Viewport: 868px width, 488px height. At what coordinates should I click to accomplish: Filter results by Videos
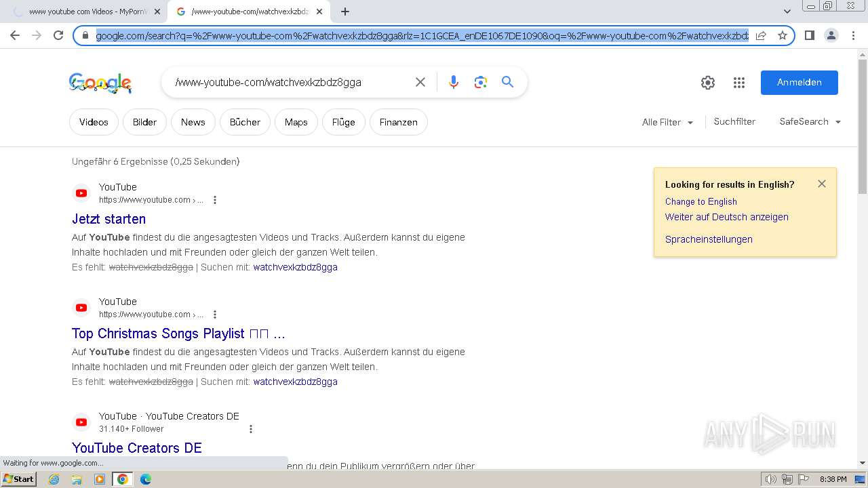pyautogui.click(x=94, y=122)
